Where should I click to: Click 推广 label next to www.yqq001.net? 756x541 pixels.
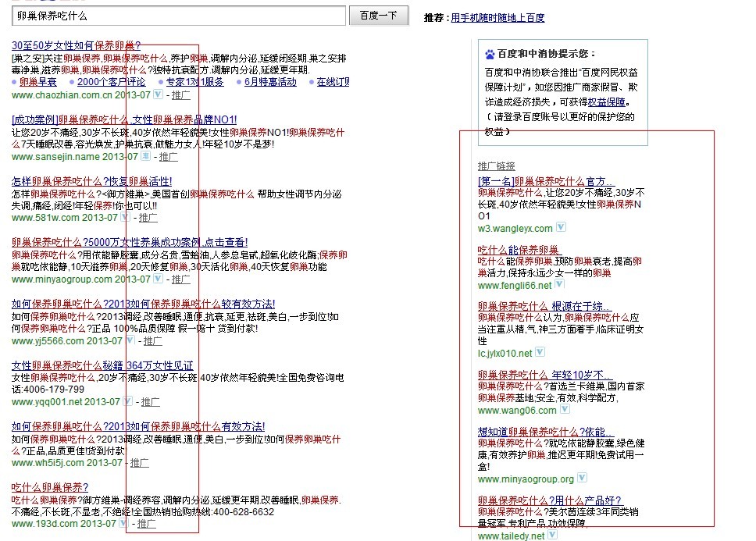[x=151, y=402]
